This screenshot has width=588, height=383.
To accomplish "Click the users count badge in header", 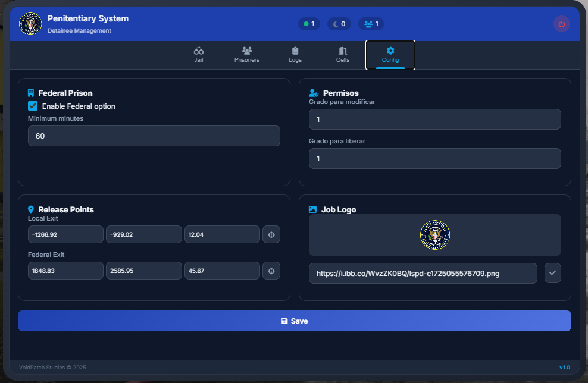I will tap(371, 24).
